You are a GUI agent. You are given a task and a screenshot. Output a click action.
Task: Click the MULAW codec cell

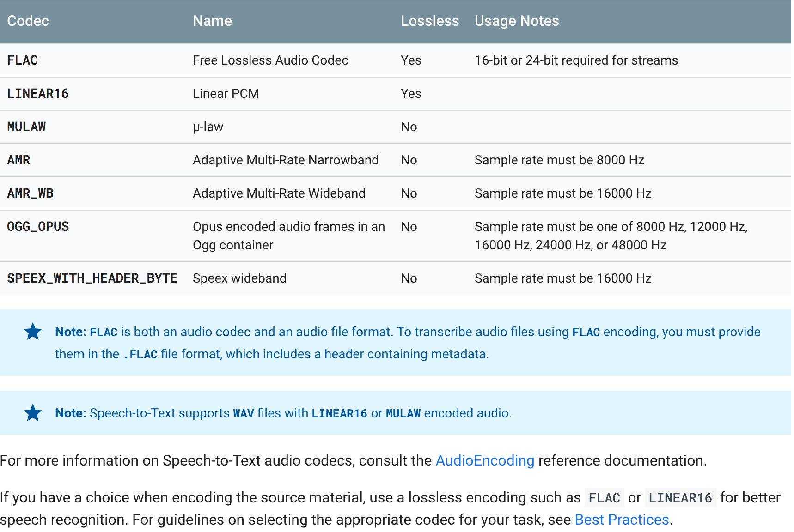click(x=27, y=127)
